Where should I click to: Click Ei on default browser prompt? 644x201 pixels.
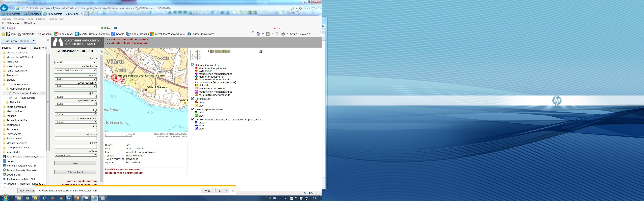pos(220,191)
